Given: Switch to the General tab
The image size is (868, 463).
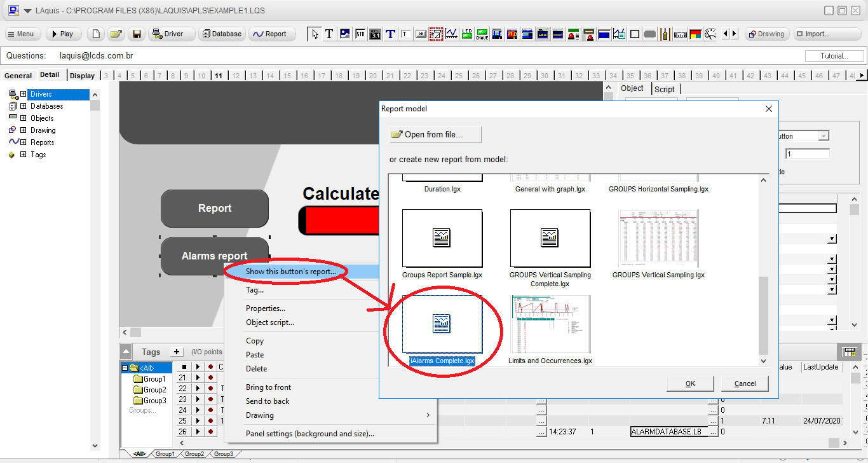Looking at the screenshot, I should tap(18, 76).
